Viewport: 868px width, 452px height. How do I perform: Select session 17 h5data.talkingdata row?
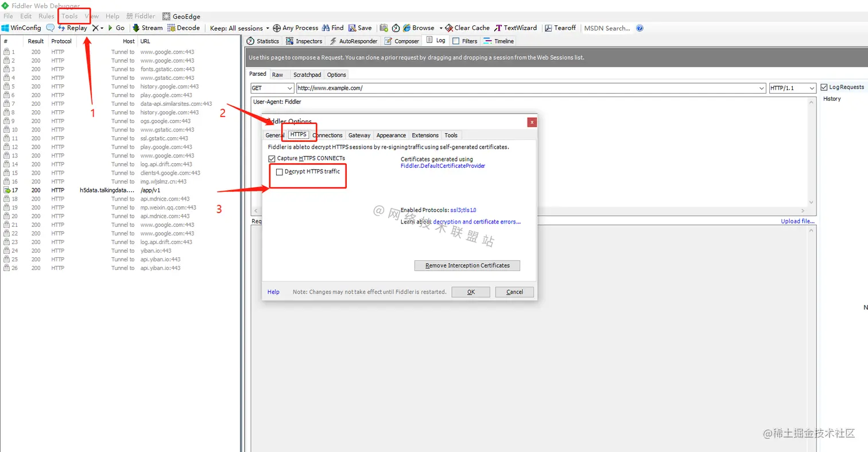(121, 190)
